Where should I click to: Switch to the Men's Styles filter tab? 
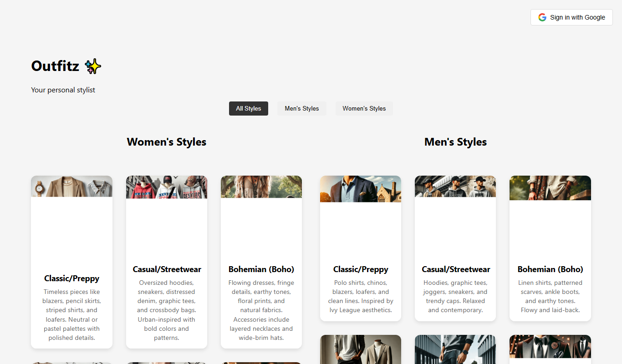click(x=302, y=108)
